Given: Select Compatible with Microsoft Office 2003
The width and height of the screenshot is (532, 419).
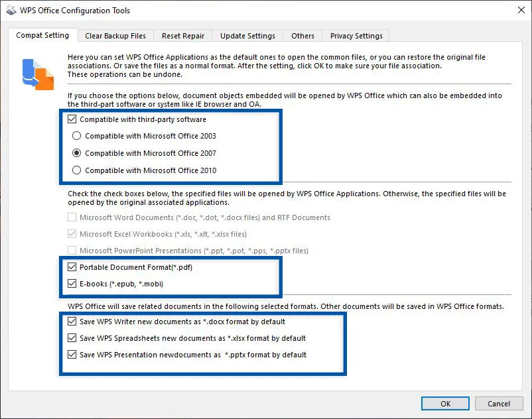Looking at the screenshot, I should (x=76, y=137).
